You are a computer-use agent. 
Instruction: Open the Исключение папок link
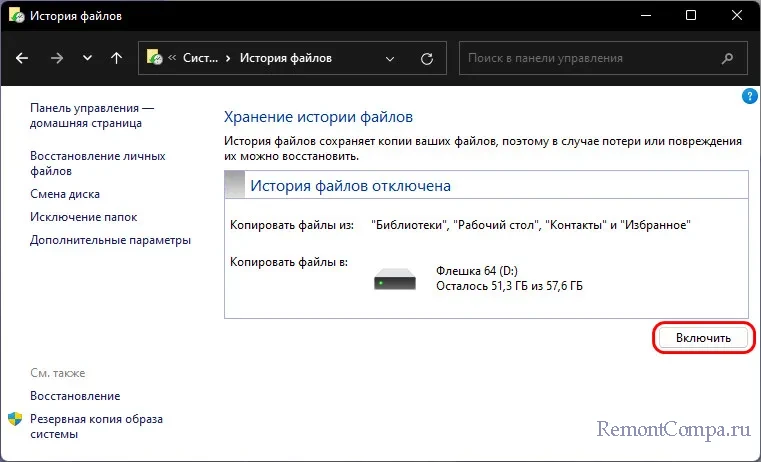[83, 217]
